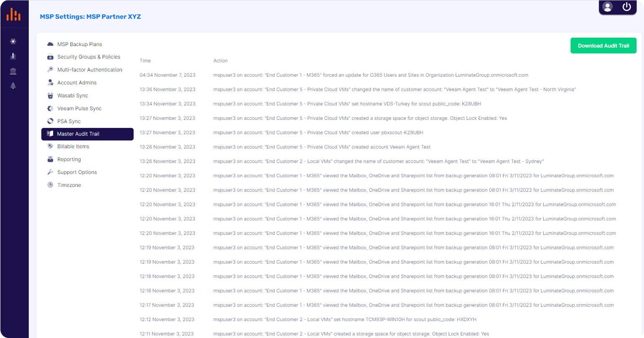The image size is (644, 338).
Task: Go to Billable Items
Action: tap(73, 146)
